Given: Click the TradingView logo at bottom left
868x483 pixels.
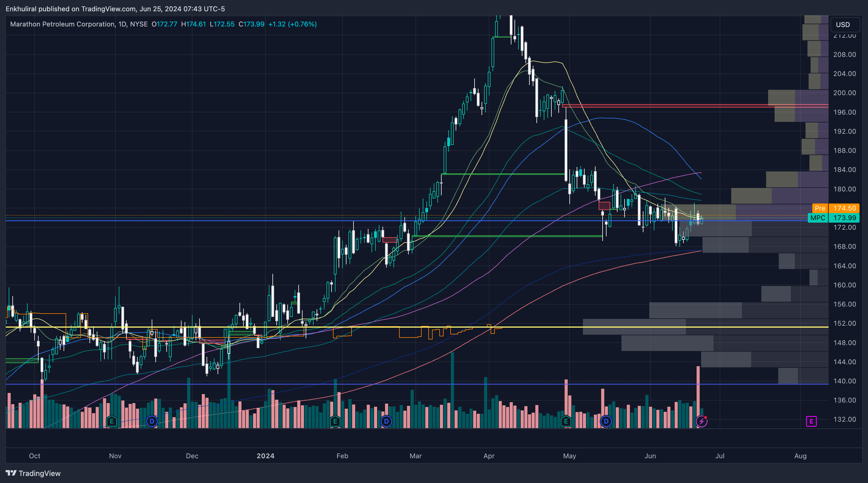Looking at the screenshot, I should tap(33, 473).
